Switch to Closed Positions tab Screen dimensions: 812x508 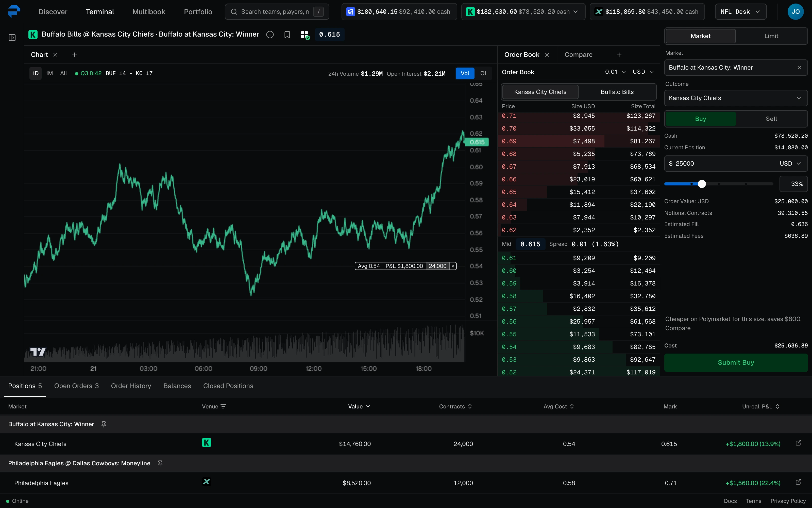[228, 386]
